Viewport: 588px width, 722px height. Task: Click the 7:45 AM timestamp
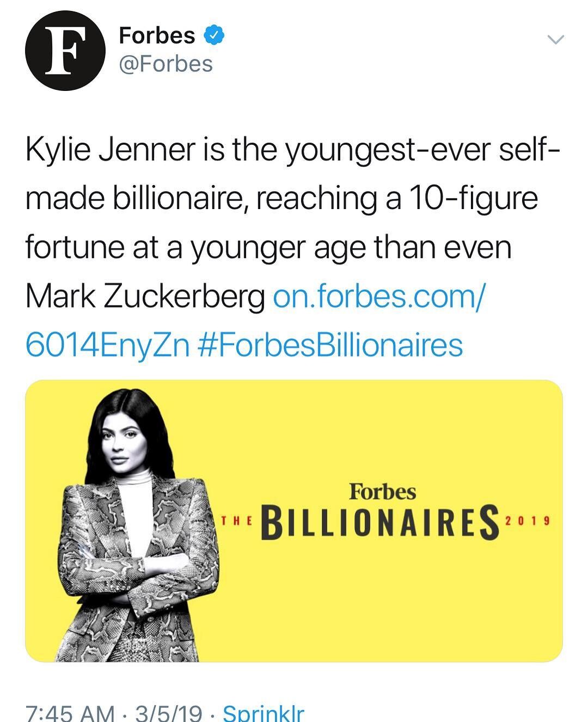pyautogui.click(x=70, y=712)
